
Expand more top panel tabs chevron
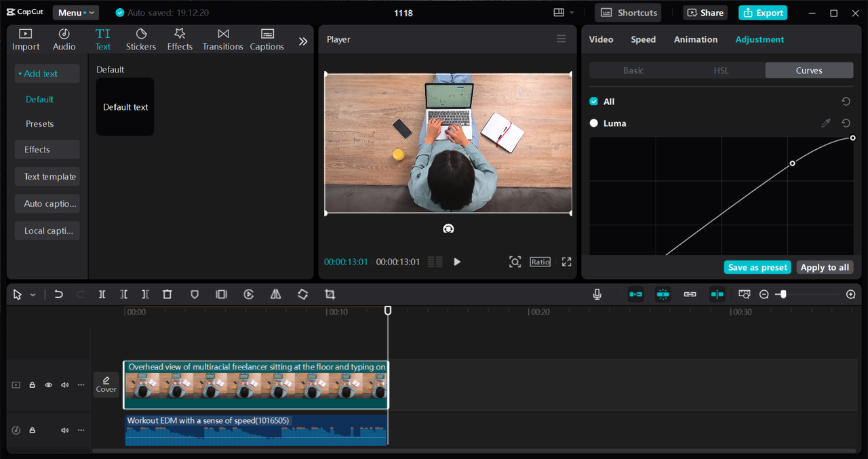[x=303, y=41]
